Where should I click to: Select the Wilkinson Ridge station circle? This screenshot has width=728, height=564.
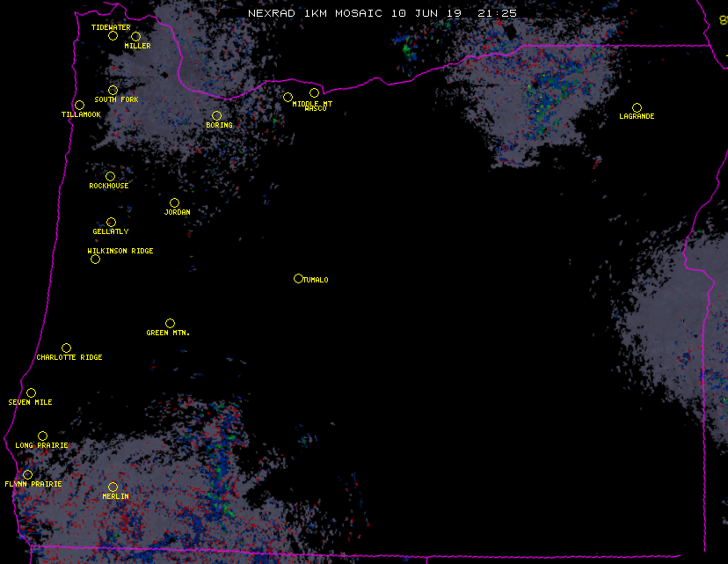click(95, 259)
